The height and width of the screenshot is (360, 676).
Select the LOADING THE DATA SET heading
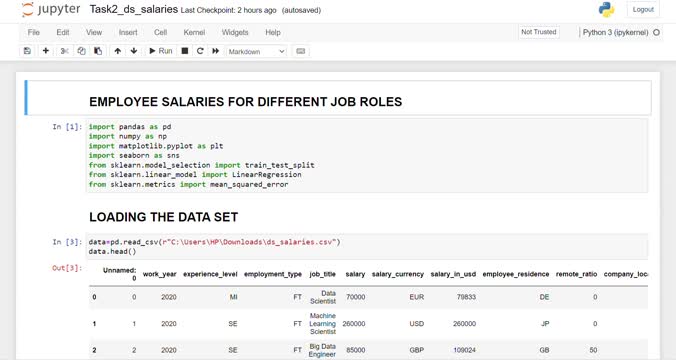point(163,217)
